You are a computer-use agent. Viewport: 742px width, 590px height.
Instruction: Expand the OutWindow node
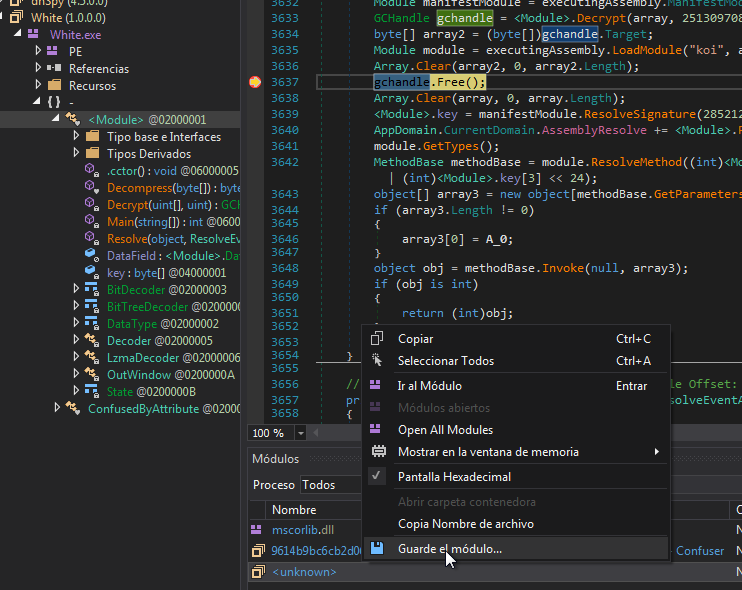(76, 374)
